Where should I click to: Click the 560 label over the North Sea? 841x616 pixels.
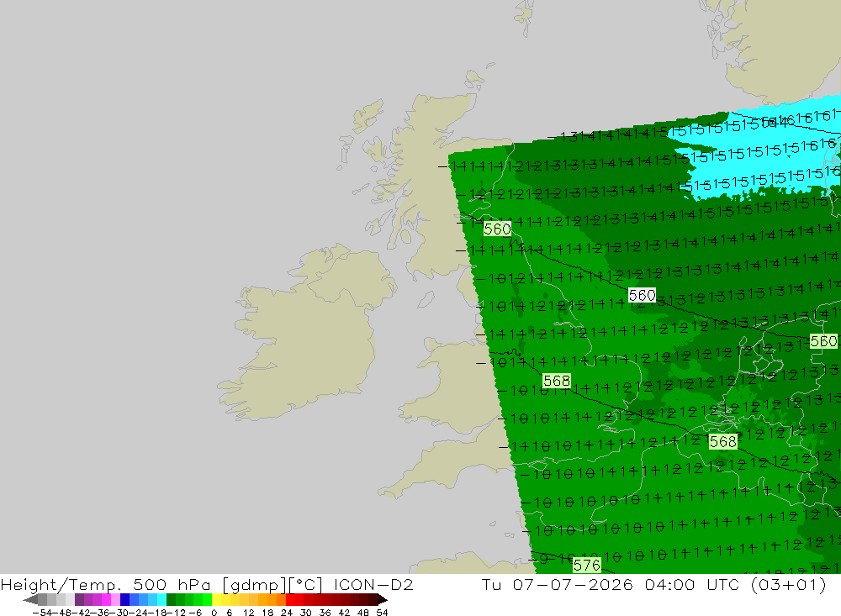pyautogui.click(x=642, y=295)
